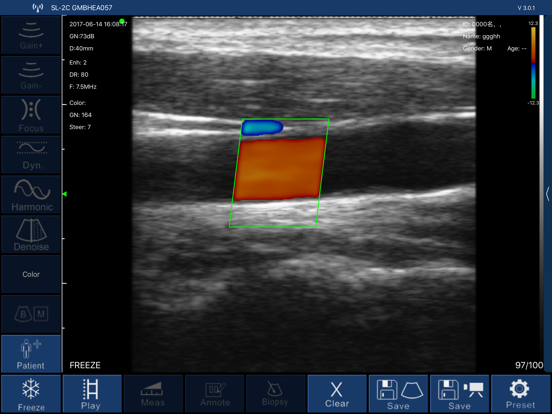The width and height of the screenshot is (552, 414).
Task: Select the B/M mode button
Action: click(31, 314)
